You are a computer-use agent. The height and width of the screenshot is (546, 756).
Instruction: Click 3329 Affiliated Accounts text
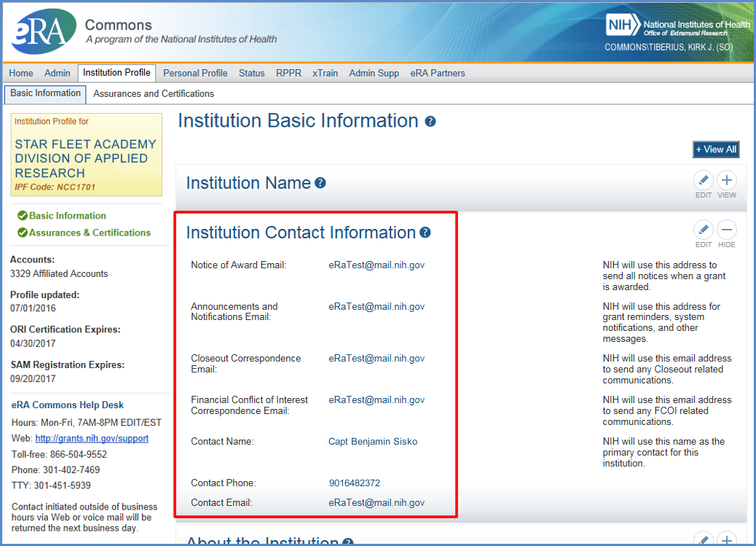pyautogui.click(x=59, y=273)
